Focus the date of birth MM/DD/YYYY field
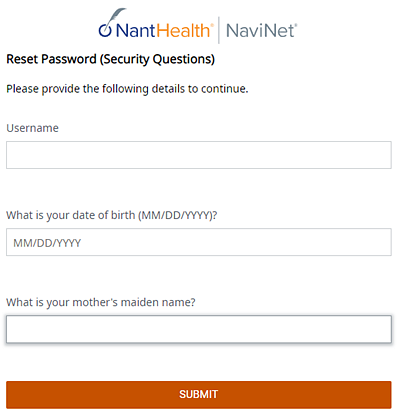The image size is (400, 418). point(199,242)
